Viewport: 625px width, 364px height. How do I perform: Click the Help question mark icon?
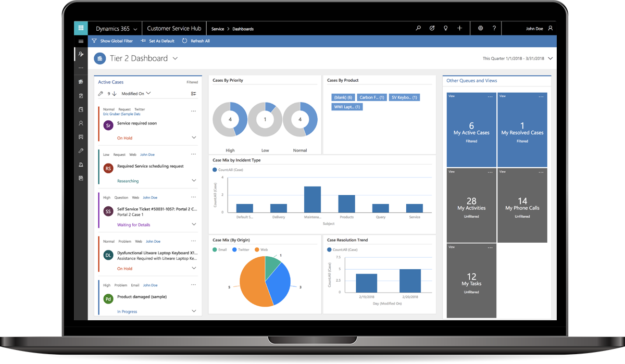493,28
